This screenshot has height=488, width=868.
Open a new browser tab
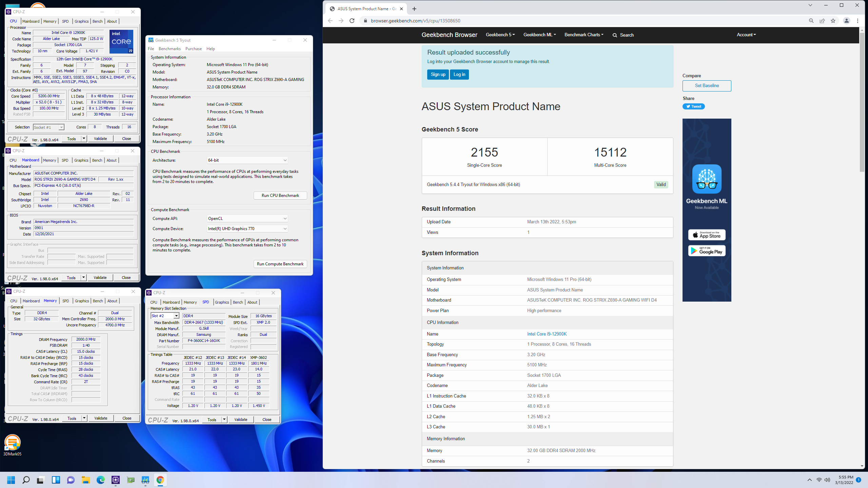click(414, 9)
